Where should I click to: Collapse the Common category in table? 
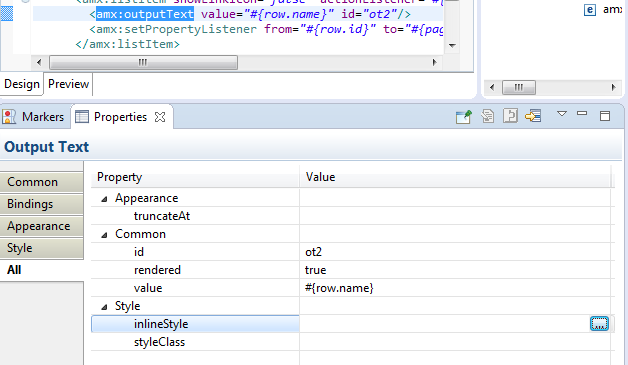[x=104, y=235]
